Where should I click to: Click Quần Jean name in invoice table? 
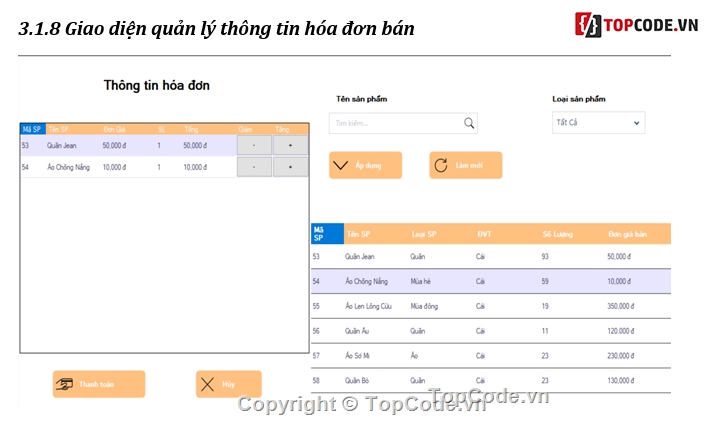[x=61, y=145]
